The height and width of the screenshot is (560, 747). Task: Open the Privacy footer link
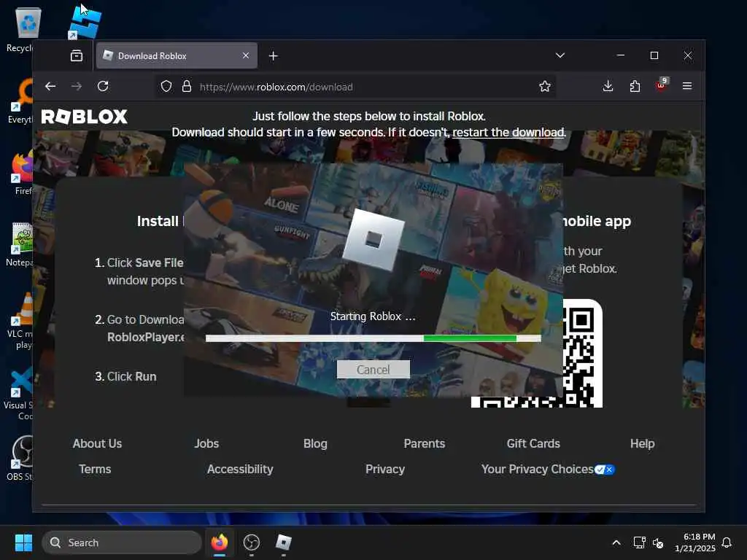[385, 470]
